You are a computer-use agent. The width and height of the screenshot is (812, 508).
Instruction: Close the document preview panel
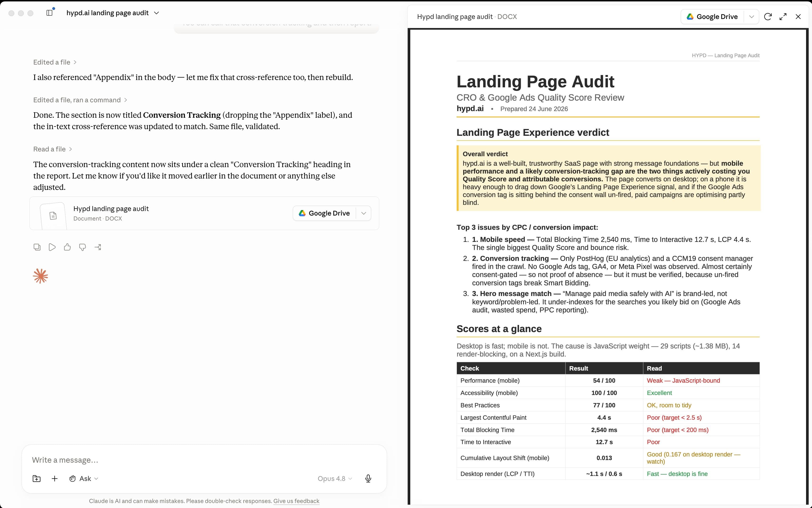798,16
